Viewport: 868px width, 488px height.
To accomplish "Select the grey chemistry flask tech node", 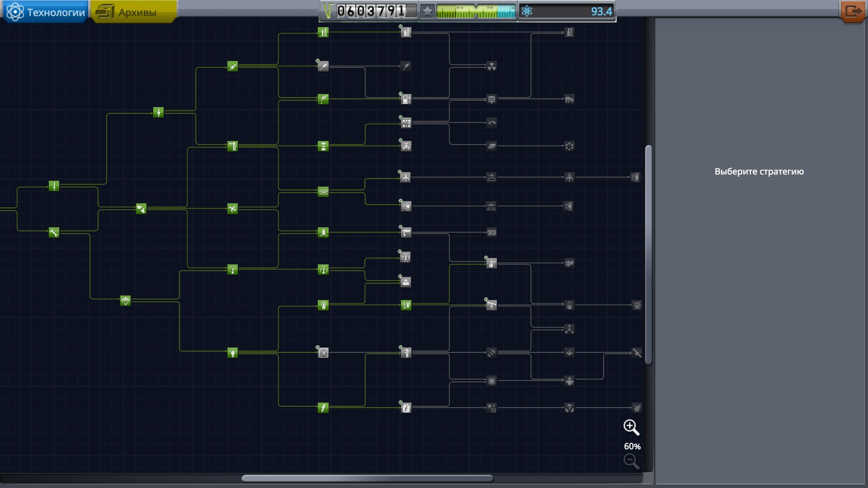I will 569,305.
